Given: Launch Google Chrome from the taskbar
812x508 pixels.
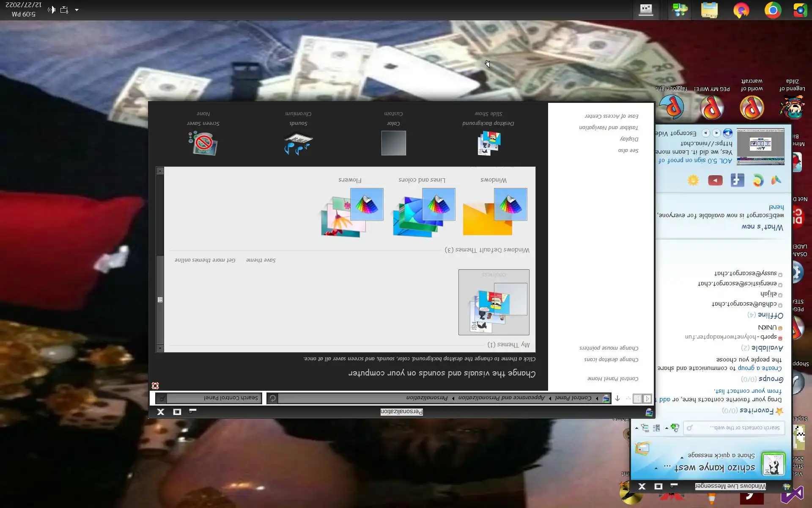Looking at the screenshot, I should coord(772,10).
